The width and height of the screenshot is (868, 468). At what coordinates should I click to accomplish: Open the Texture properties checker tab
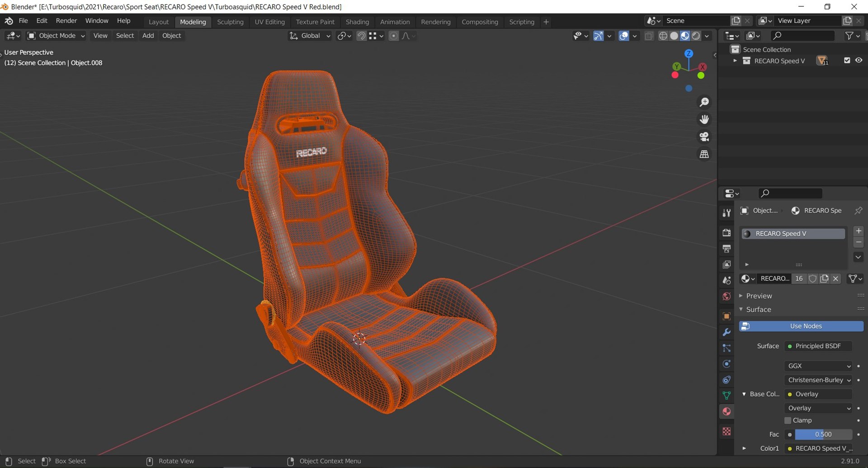click(726, 431)
